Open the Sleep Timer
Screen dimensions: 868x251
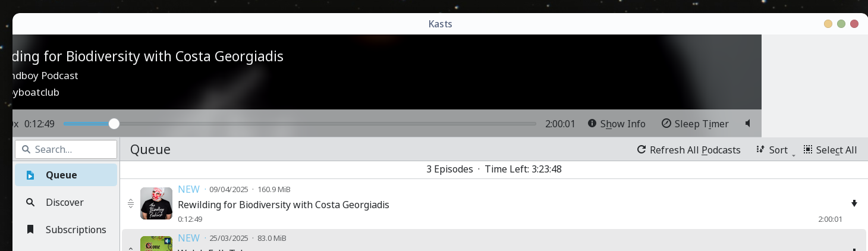pyautogui.click(x=695, y=124)
